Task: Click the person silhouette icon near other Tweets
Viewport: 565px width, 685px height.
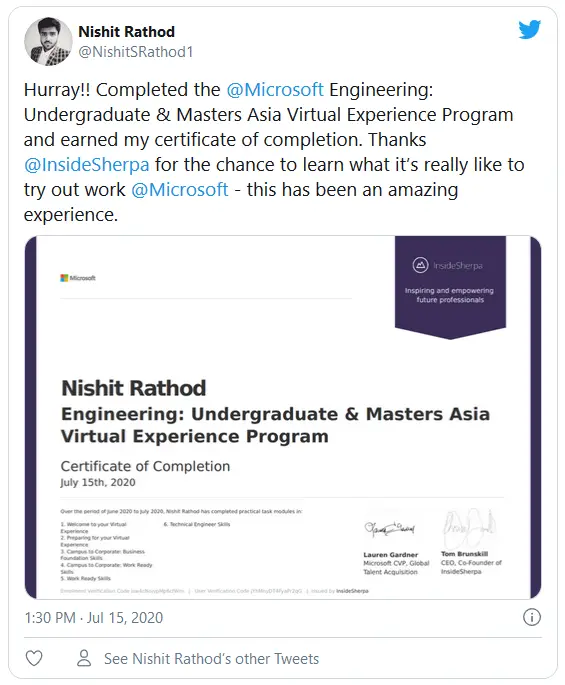Action: (84, 658)
